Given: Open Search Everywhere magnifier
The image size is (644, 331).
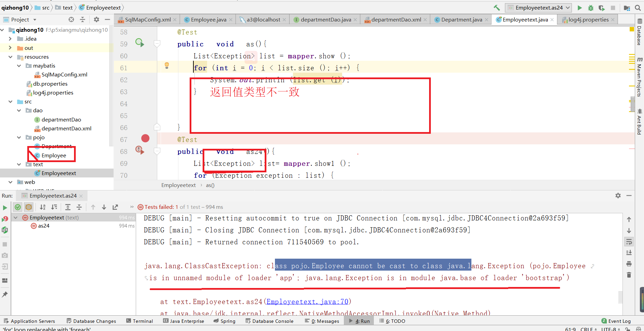Looking at the screenshot, I should tap(638, 8).
